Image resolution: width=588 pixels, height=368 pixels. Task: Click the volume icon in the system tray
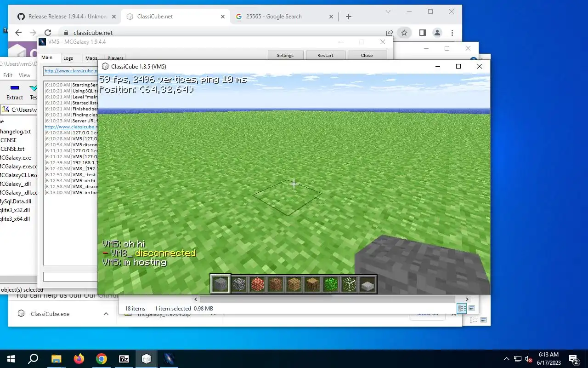coord(529,359)
